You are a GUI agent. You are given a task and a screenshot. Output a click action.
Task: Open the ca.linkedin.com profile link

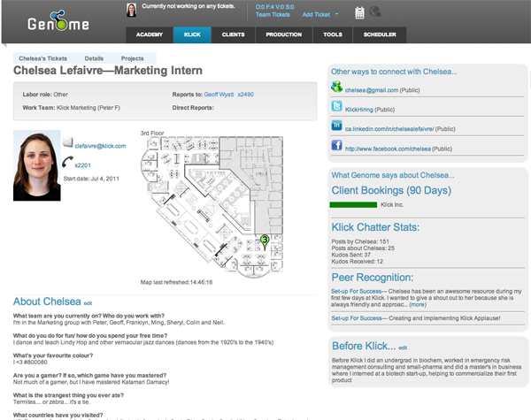(389, 129)
